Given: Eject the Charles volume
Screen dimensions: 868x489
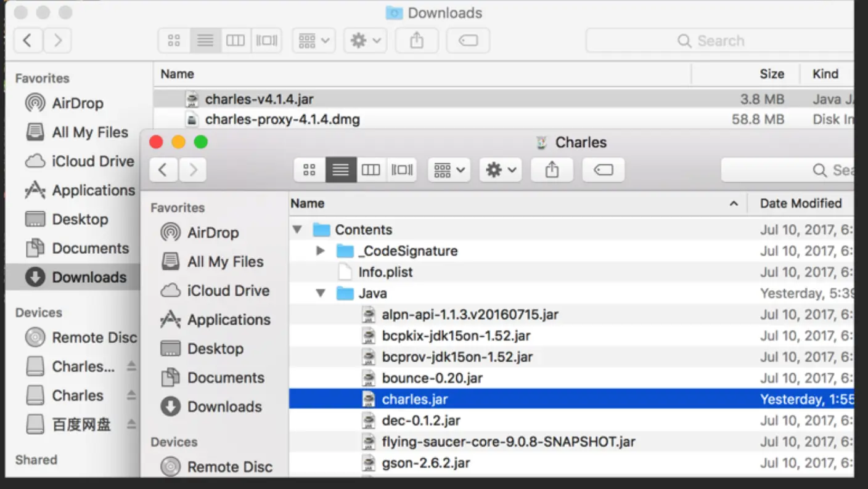Looking at the screenshot, I should pyautogui.click(x=131, y=395).
